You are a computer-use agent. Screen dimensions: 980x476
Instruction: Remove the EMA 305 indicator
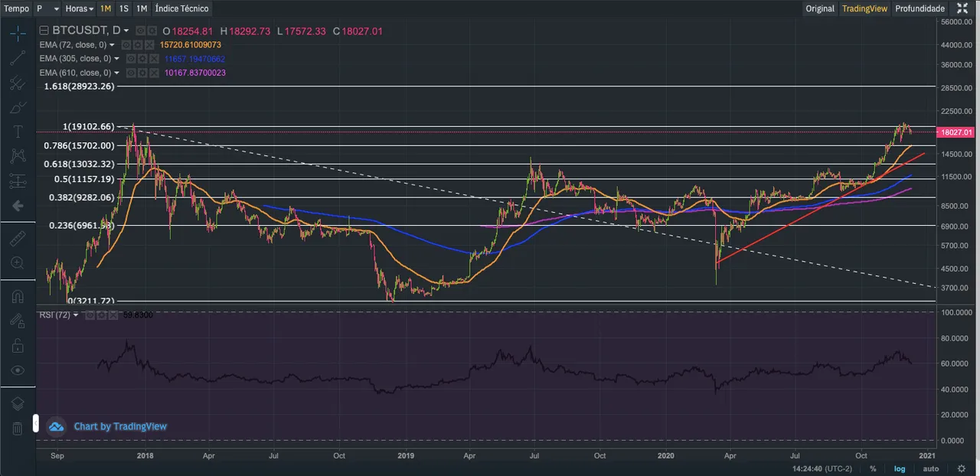click(x=153, y=59)
